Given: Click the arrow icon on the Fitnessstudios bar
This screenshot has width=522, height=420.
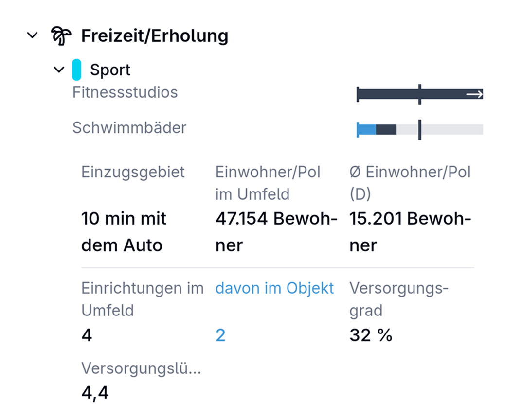Looking at the screenshot, I should 475,95.
